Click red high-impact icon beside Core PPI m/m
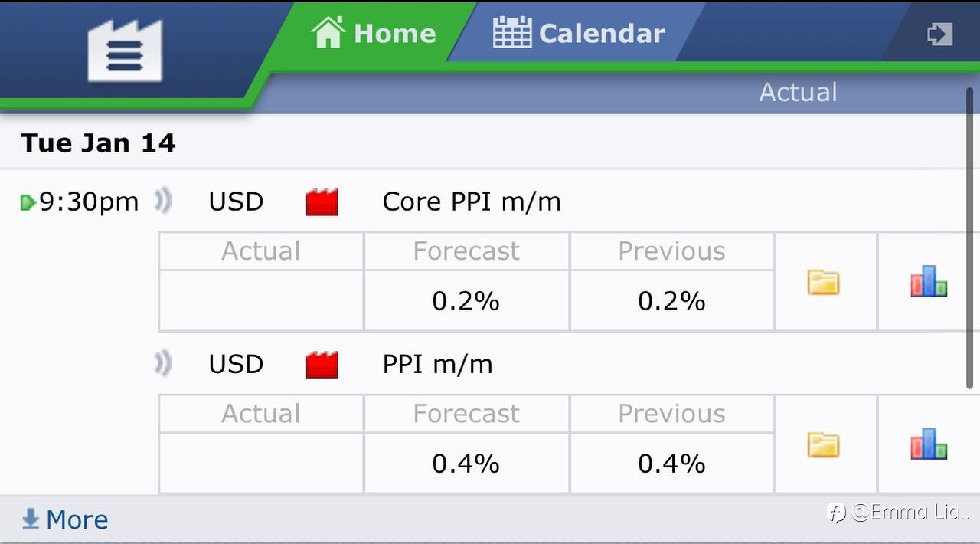Image resolution: width=980 pixels, height=544 pixels. pos(322,202)
